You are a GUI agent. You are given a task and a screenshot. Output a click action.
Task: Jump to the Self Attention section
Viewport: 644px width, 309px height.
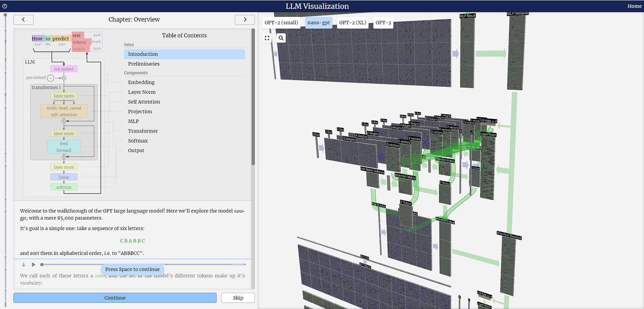144,102
